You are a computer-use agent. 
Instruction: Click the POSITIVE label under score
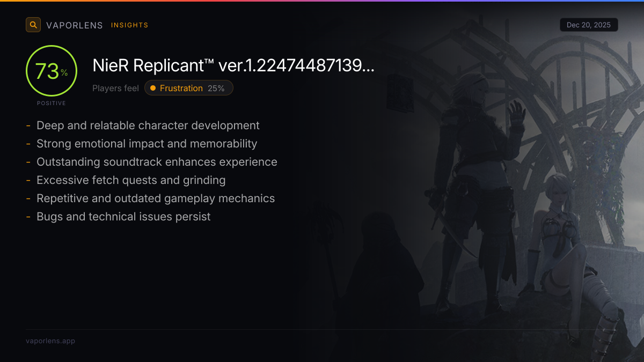pos(52,103)
